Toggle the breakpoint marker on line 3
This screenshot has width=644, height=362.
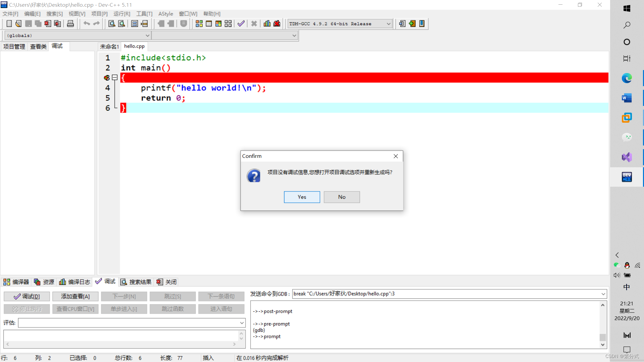107,78
